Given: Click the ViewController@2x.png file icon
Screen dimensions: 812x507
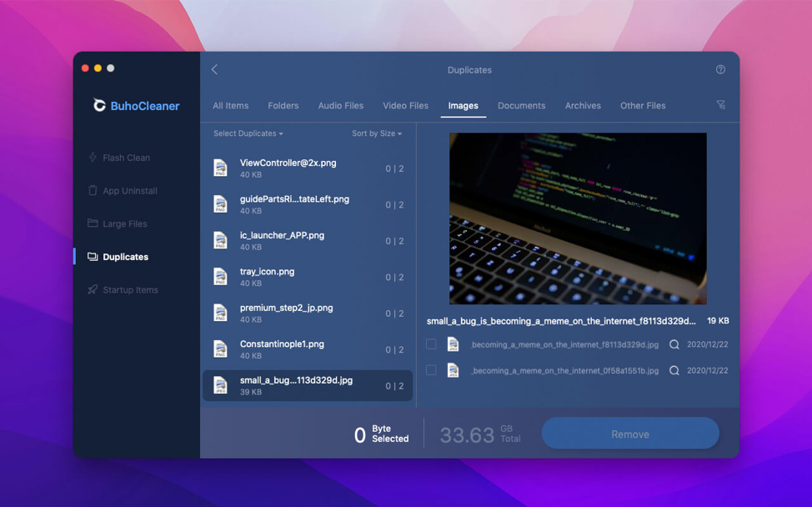Looking at the screenshot, I should click(x=221, y=168).
